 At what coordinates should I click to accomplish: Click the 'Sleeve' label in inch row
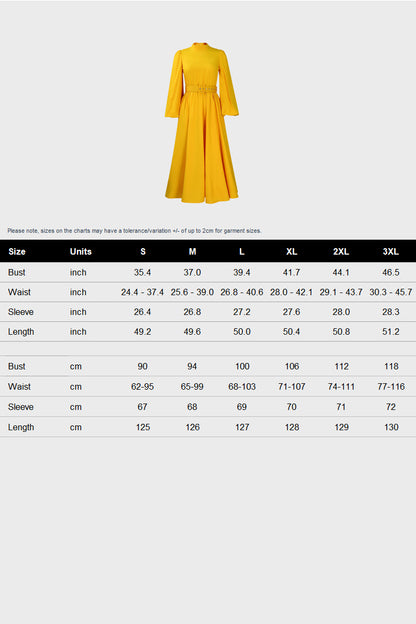21,312
